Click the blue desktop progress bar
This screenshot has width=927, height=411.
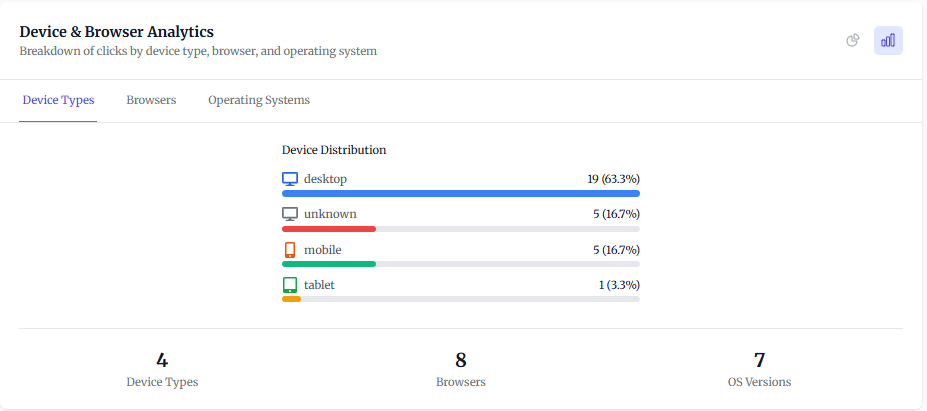pyautogui.click(x=460, y=193)
